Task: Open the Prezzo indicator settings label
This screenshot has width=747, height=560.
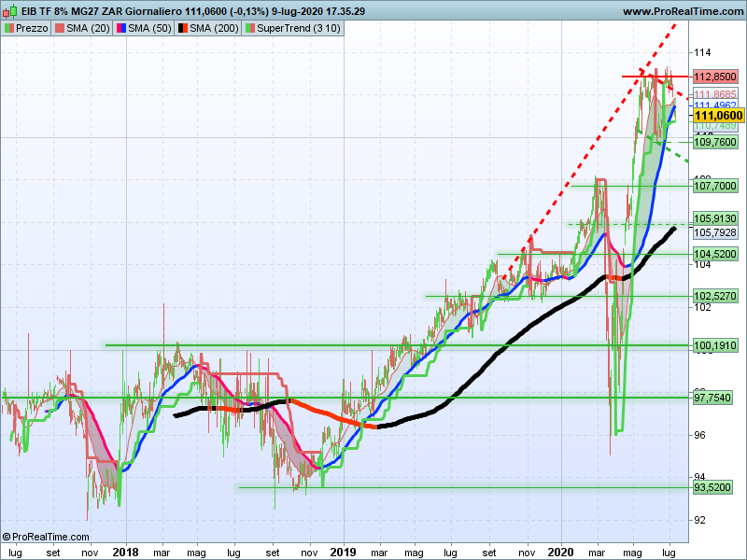Action: coord(32,29)
